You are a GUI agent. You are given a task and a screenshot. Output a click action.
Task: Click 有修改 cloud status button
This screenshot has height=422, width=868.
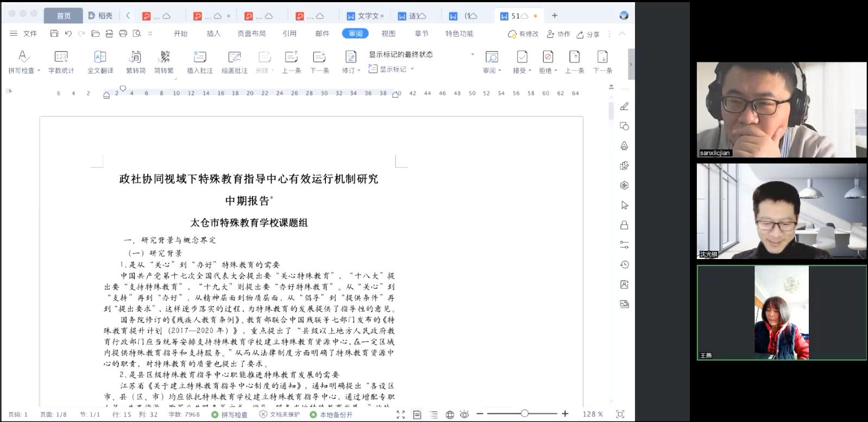click(x=523, y=34)
